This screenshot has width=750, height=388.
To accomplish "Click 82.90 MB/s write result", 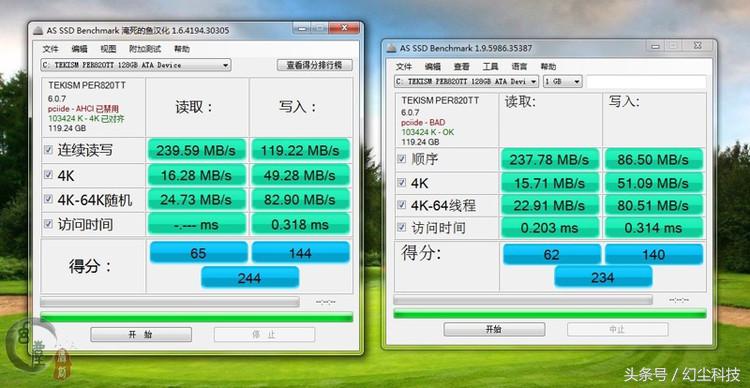I will [x=300, y=200].
